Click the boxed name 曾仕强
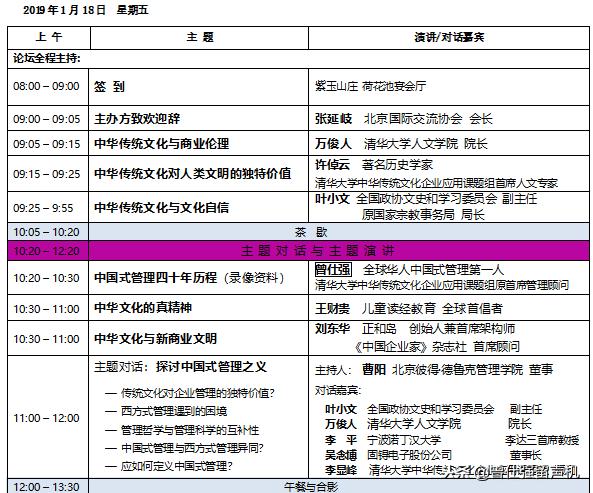593x493 pixels. point(333,270)
